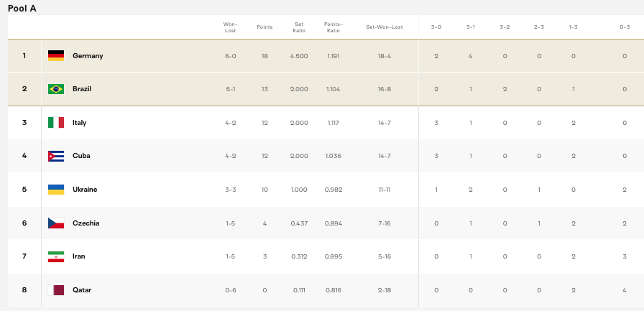Click the Pool A heading
The width and height of the screenshot is (644, 311).
click(x=22, y=8)
